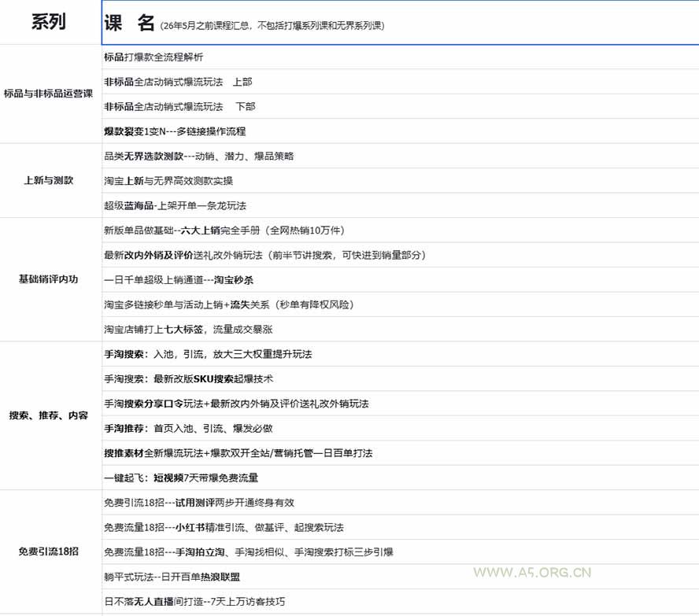Click the 搜索、推荐、内容 series cell
Image resolution: width=699 pixels, height=616 pixels.
[50, 416]
